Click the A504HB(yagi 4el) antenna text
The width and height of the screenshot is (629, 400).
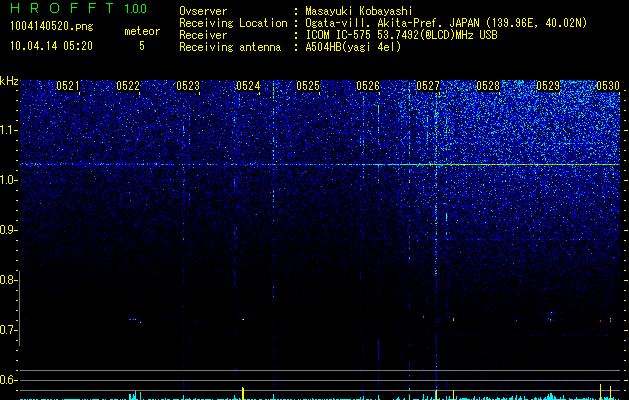(x=353, y=47)
